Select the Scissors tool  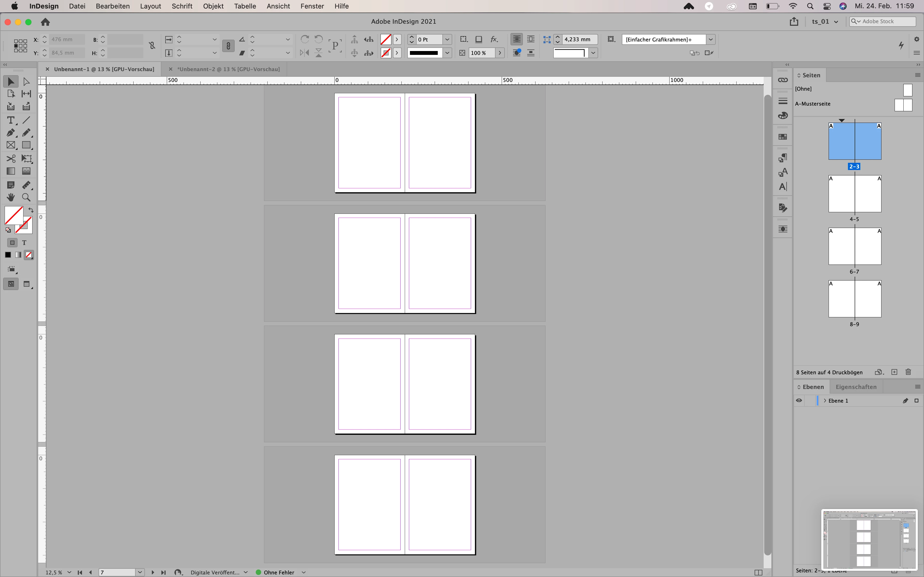click(10, 158)
